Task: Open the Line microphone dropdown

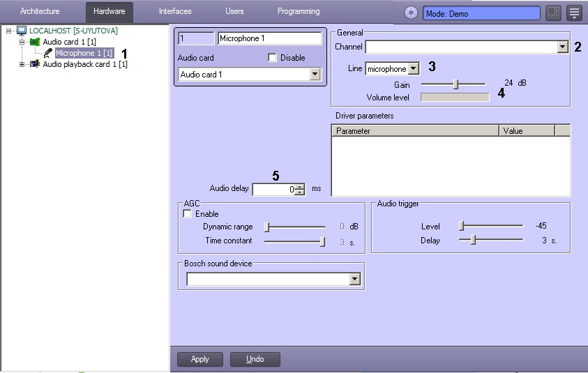Action: pyautogui.click(x=413, y=68)
